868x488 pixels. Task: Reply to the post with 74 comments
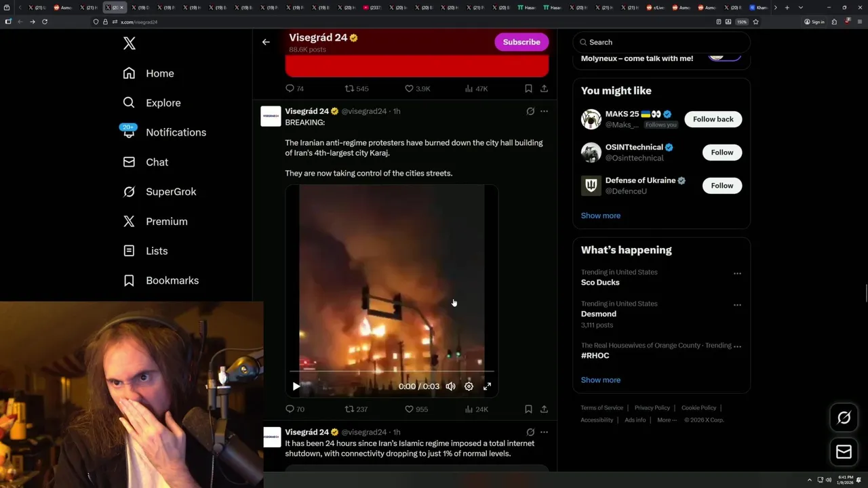[x=296, y=89]
